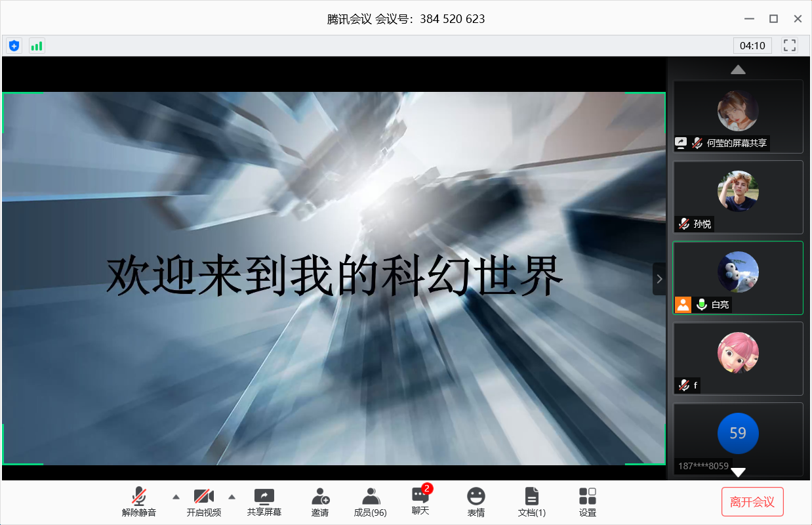The height and width of the screenshot is (525, 812).
Task: Expand video options arrow beside 开启视频
Action: (232, 497)
